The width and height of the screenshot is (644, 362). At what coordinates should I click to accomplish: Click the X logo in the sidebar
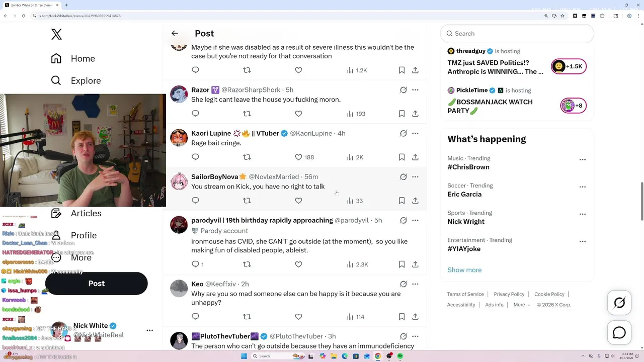tap(56, 34)
